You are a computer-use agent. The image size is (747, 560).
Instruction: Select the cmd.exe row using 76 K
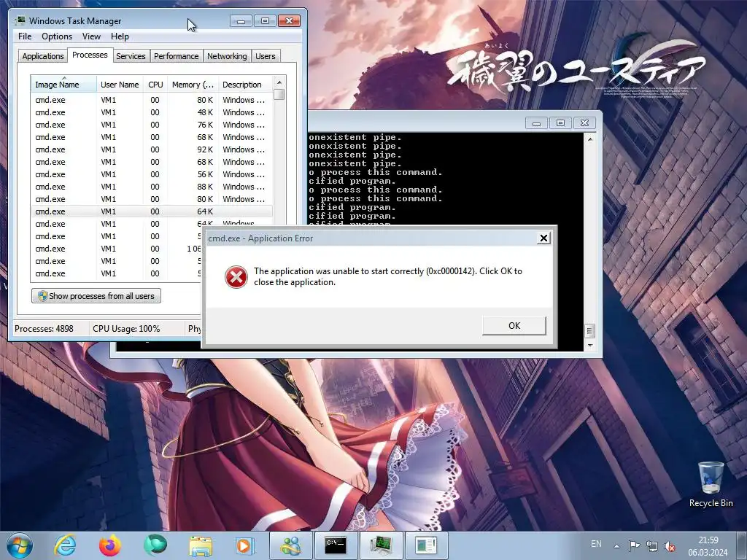pyautogui.click(x=152, y=125)
